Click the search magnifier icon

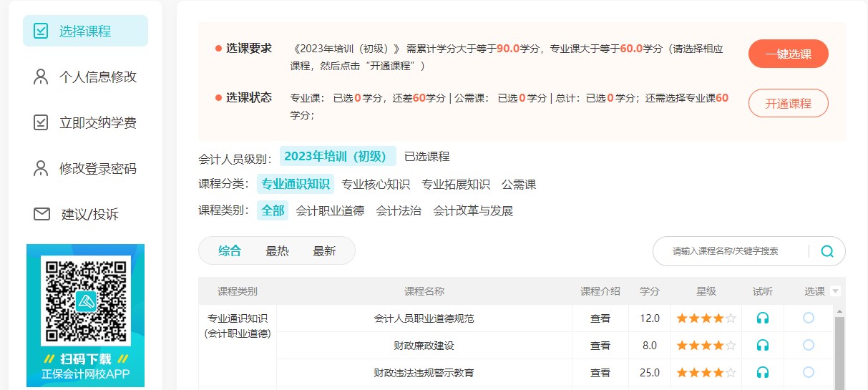coord(827,251)
